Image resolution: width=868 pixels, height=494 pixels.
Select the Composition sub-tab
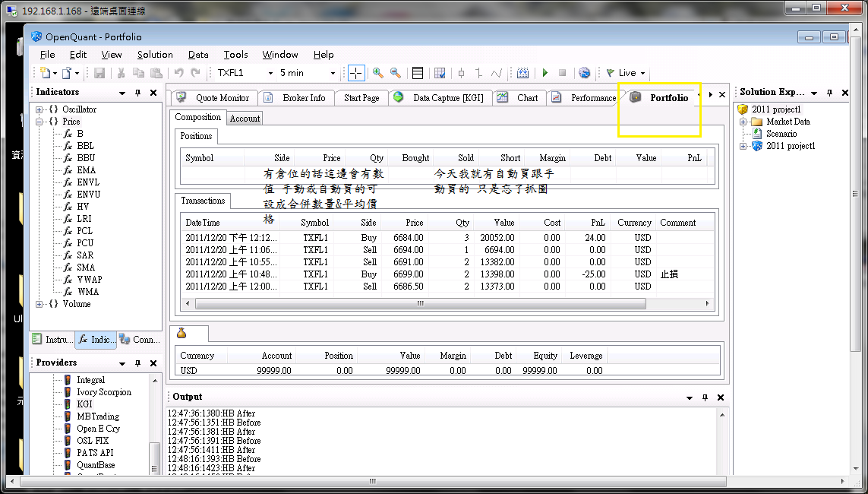197,117
